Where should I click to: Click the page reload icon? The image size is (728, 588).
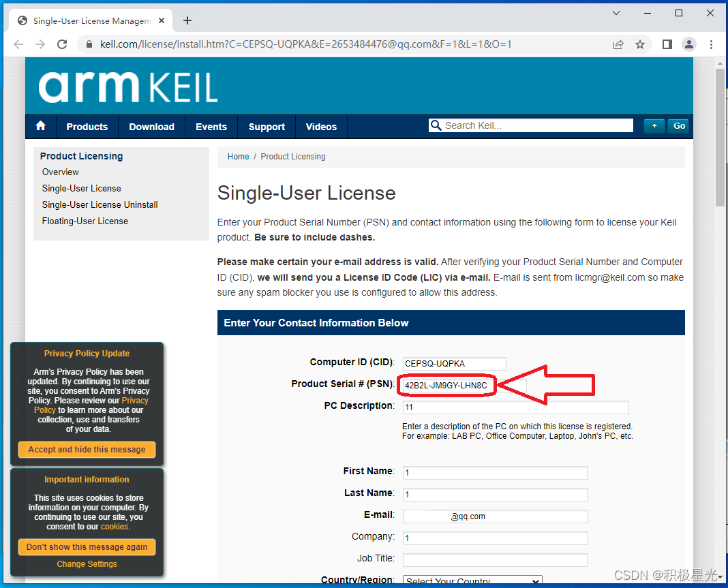coord(62,44)
